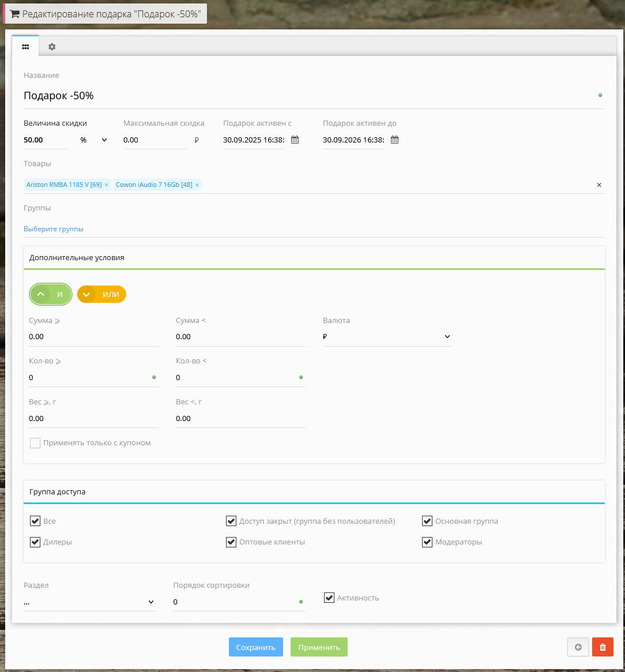Image resolution: width=625 pixels, height=672 pixels.
Task: Enable 'Применять только с купоном' checkbox
Action: [x=35, y=443]
